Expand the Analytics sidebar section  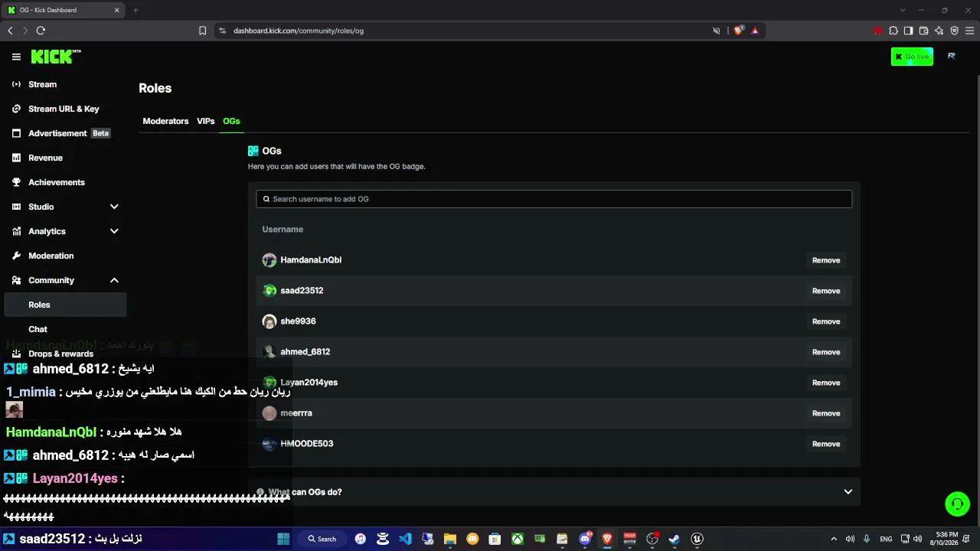[114, 231]
